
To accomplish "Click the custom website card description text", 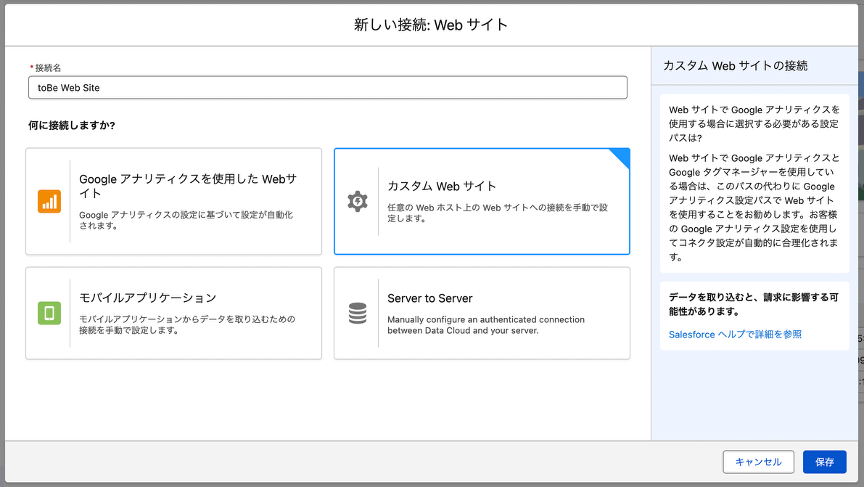I will [495, 213].
